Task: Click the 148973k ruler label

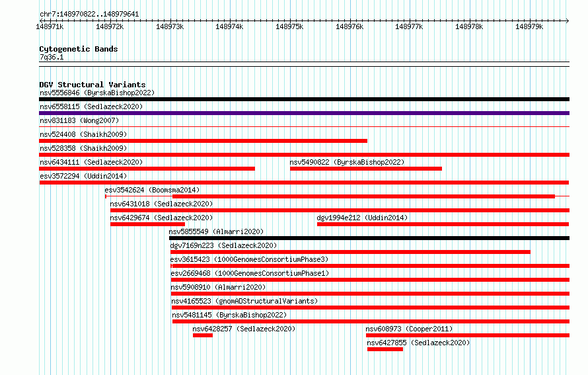Action: [170, 26]
